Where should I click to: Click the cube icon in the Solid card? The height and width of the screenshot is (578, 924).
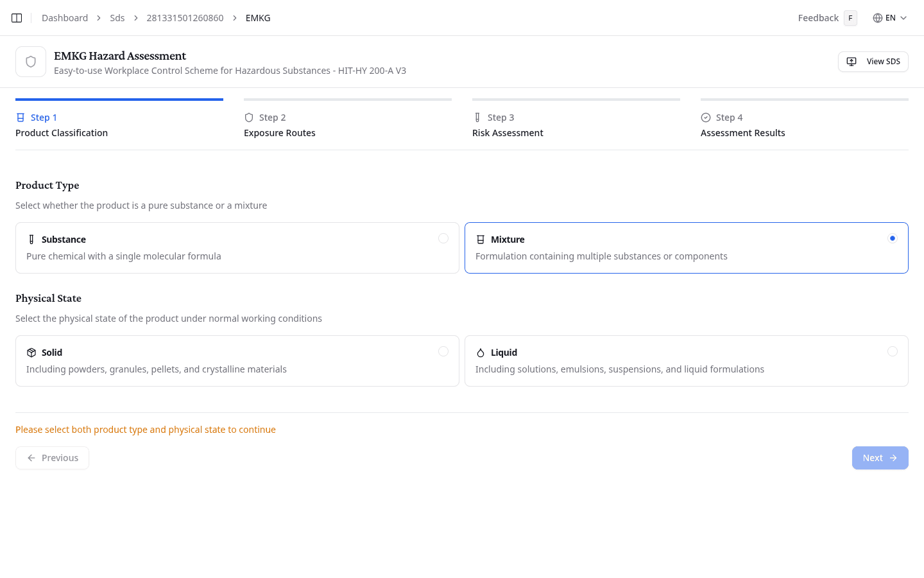pos(31,352)
